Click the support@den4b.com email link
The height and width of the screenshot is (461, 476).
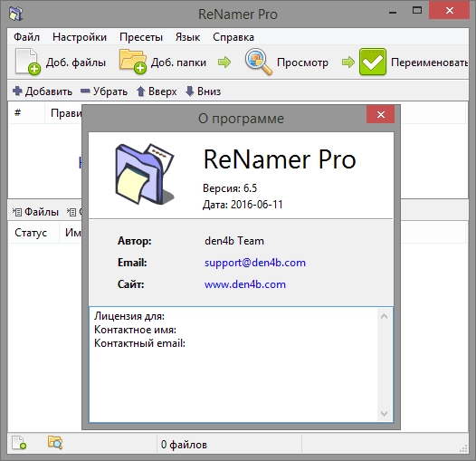click(255, 263)
